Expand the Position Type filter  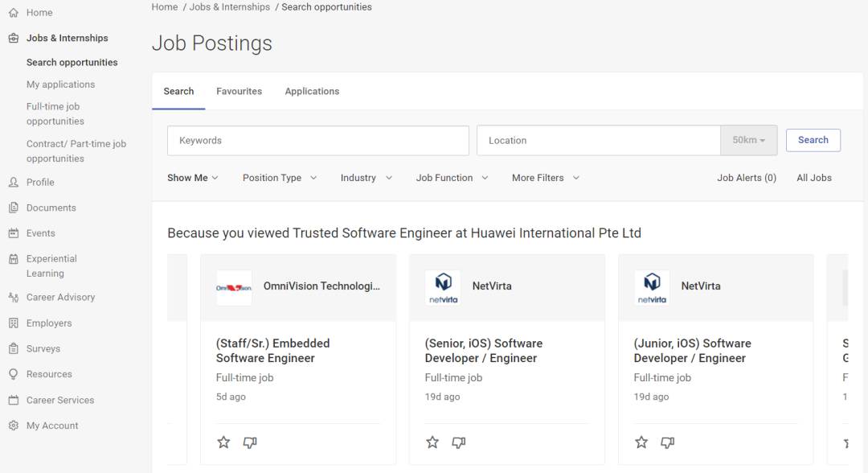click(279, 178)
